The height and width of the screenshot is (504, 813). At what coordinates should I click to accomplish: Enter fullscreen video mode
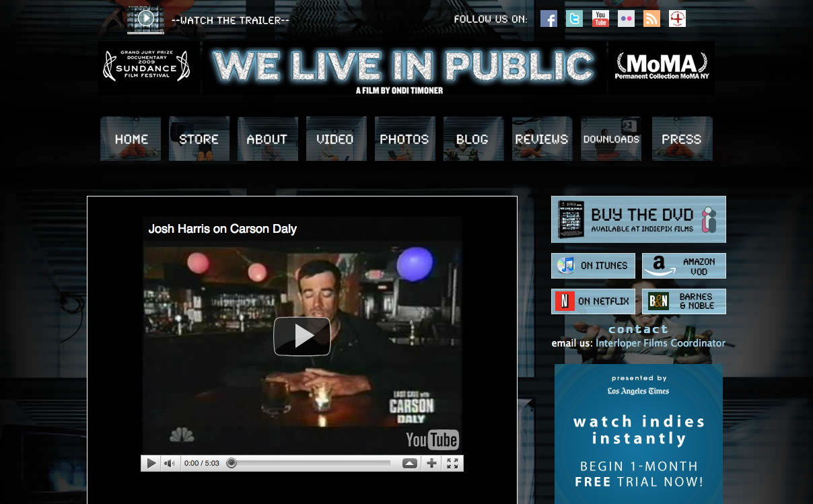452,463
